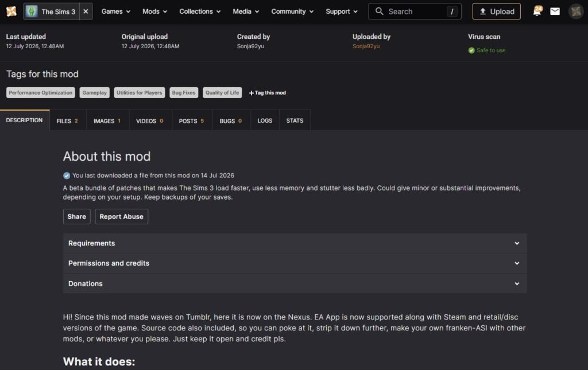This screenshot has height=370, width=588.
Task: Click the 'Last updated' heading text
Action: tap(26, 37)
